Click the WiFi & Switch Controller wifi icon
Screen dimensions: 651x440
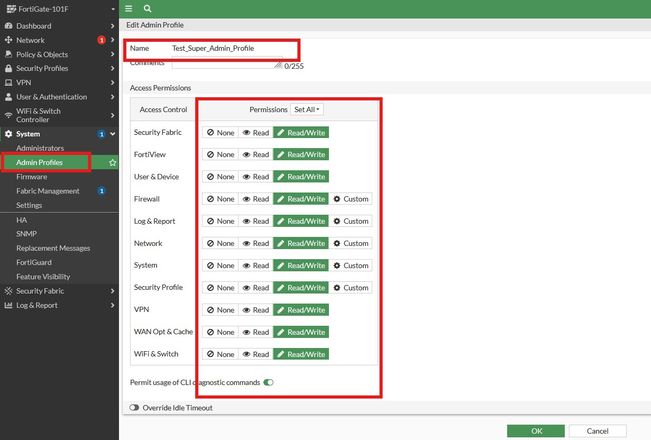point(8,115)
